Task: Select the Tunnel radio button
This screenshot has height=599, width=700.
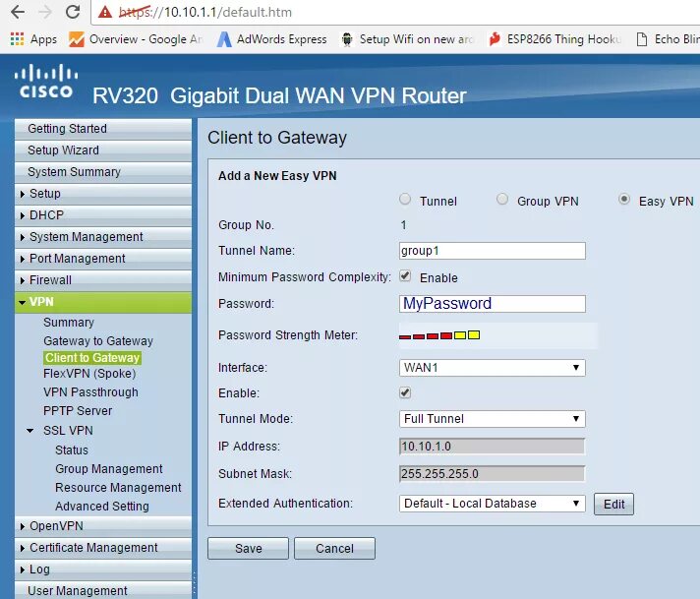Action: coord(405,199)
